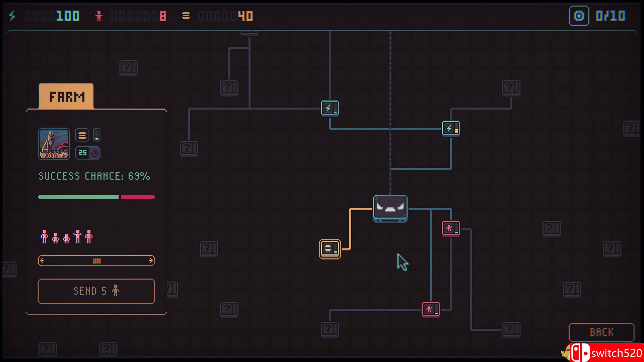Select the pink population node above center

[451, 229]
